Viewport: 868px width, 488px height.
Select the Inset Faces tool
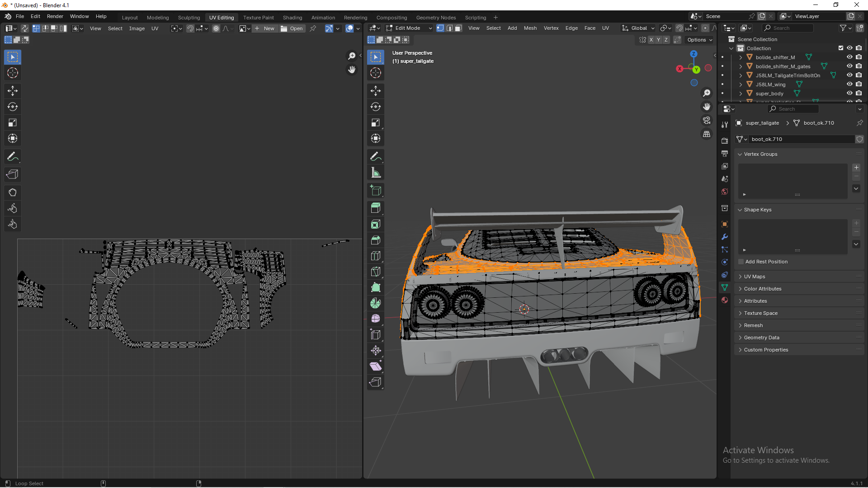pos(376,224)
